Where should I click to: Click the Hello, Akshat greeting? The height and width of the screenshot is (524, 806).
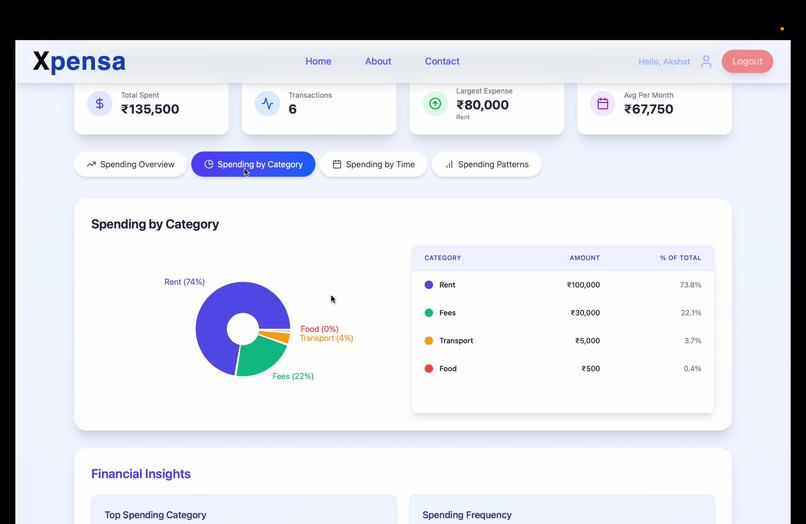pos(664,61)
